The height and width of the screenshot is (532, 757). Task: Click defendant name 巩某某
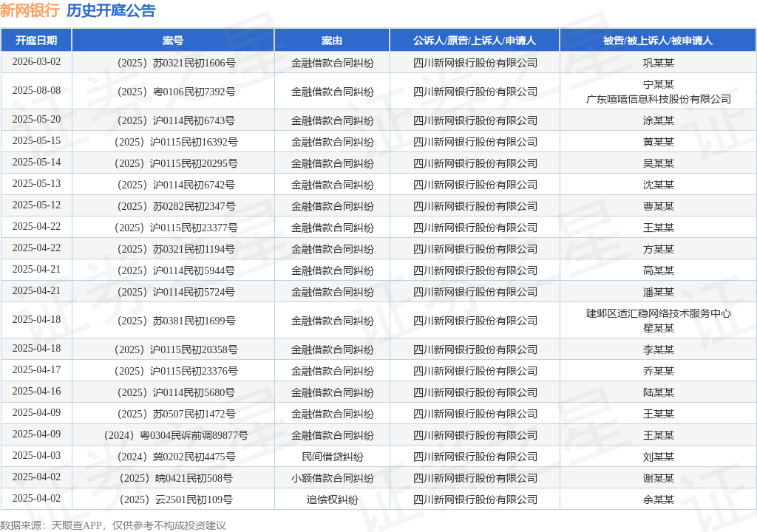pyautogui.click(x=658, y=63)
